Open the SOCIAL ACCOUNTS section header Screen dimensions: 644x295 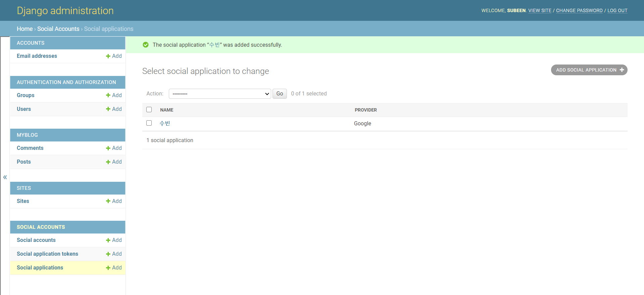coord(41,227)
